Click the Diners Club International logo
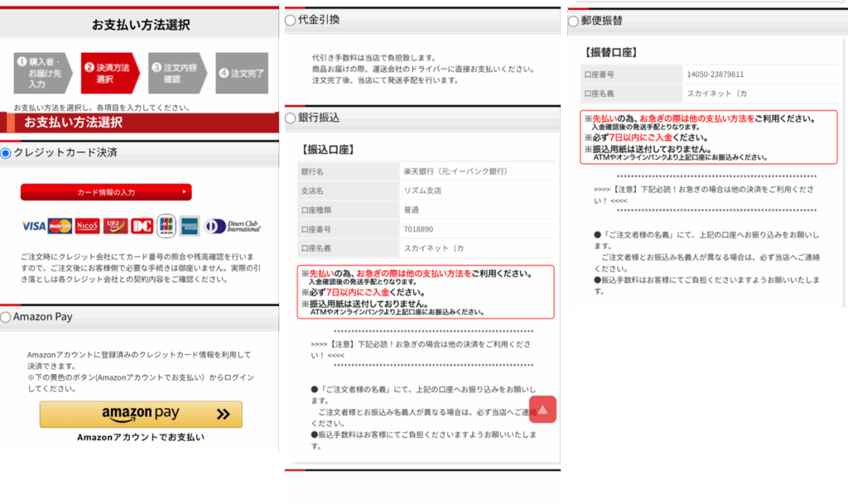Screen dimensions: 848x504 click(234, 226)
